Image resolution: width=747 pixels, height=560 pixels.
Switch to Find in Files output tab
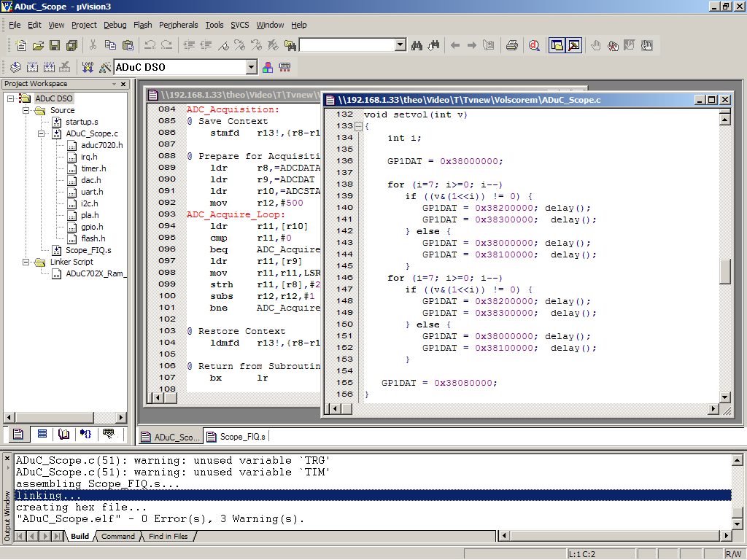[168, 536]
